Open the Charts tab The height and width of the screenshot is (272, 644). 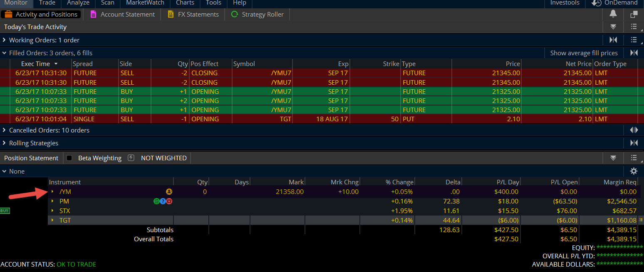[x=185, y=3]
